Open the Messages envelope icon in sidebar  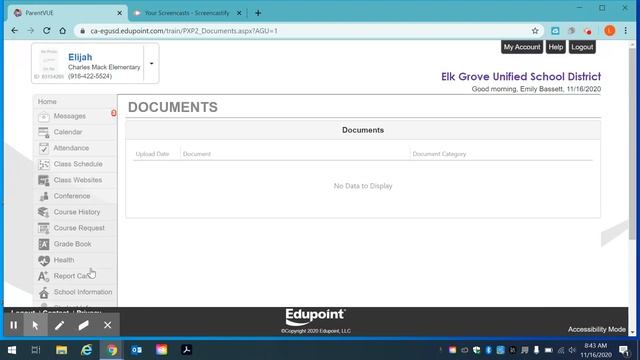click(44, 116)
